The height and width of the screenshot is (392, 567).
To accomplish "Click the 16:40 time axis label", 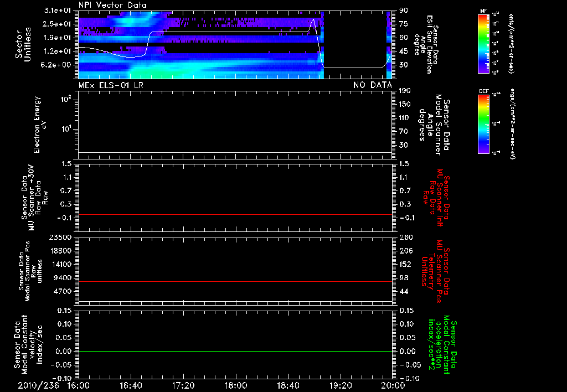I will tap(131, 386).
